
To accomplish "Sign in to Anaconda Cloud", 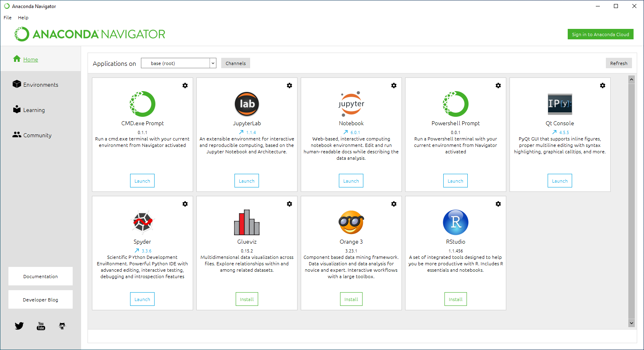I will 600,34.
